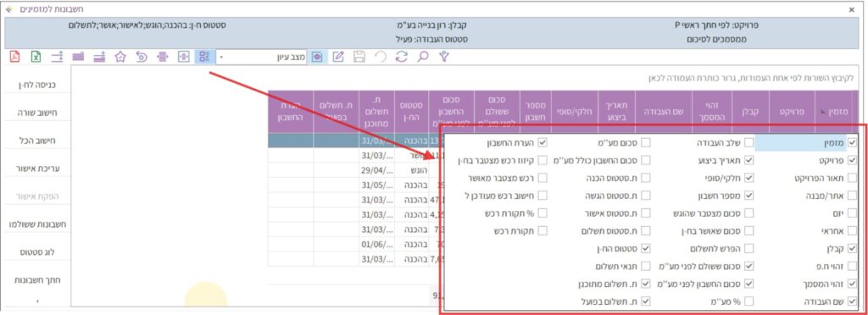Image resolution: width=868 pixels, height=315 pixels.
Task: Click the eye view mode icon
Action: click(x=317, y=57)
